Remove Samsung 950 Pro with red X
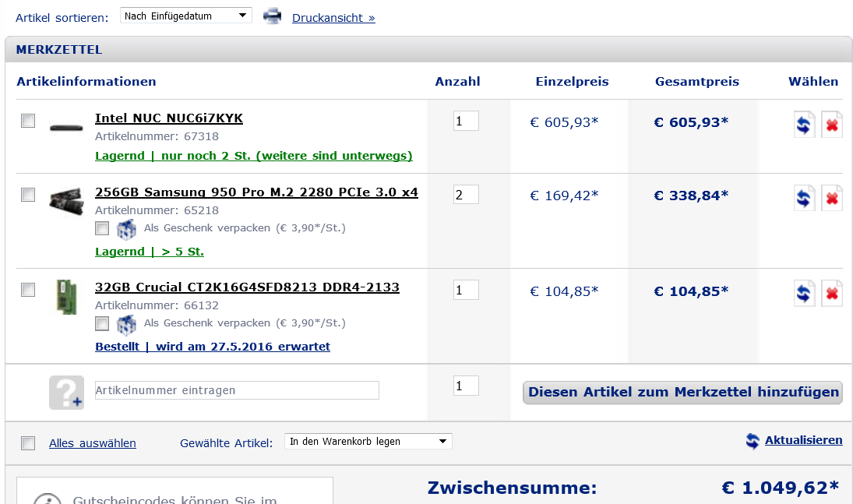The width and height of the screenshot is (853, 504). coord(831,198)
